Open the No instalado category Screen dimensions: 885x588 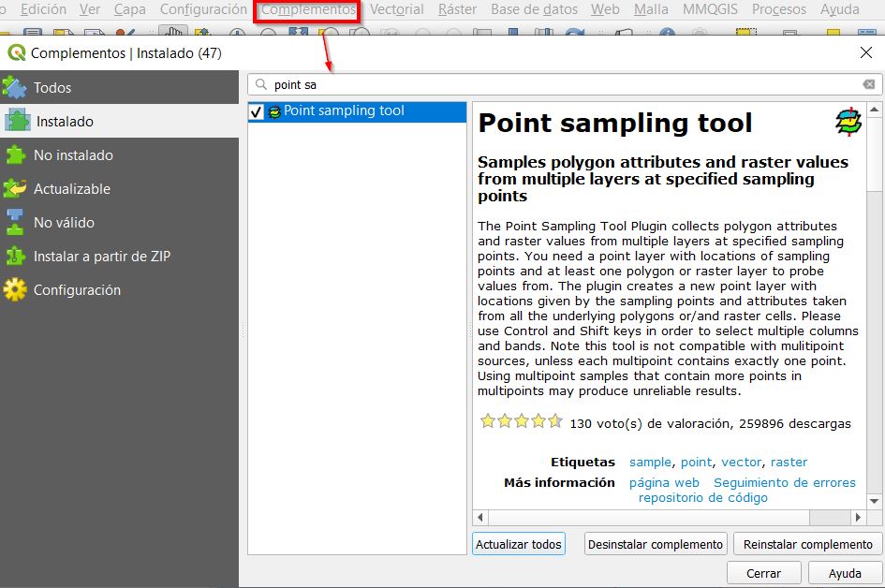(x=73, y=155)
